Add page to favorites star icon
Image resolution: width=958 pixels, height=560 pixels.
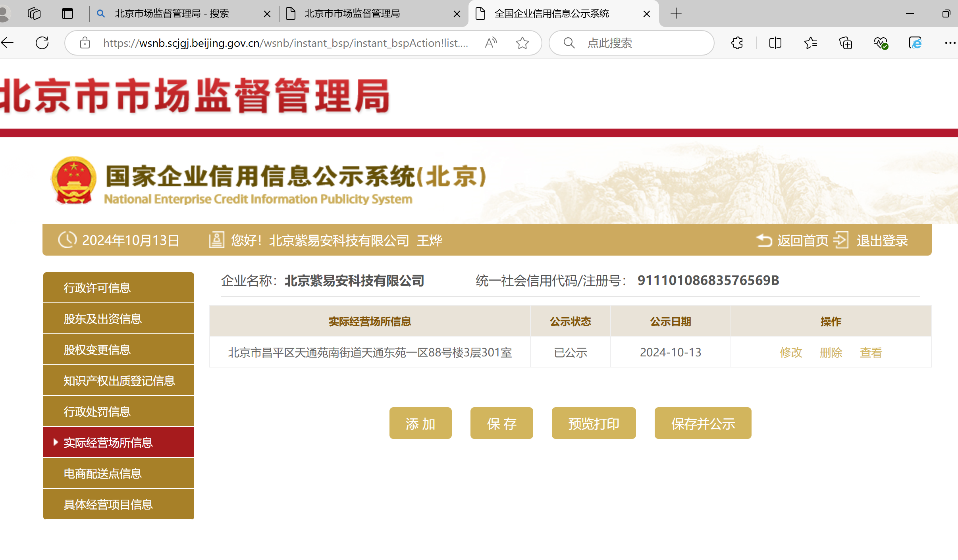tap(522, 42)
